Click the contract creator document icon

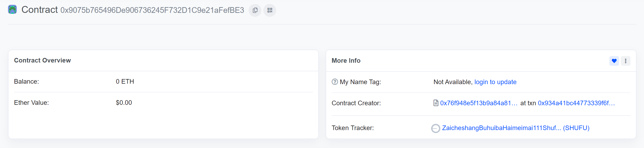tap(436, 103)
